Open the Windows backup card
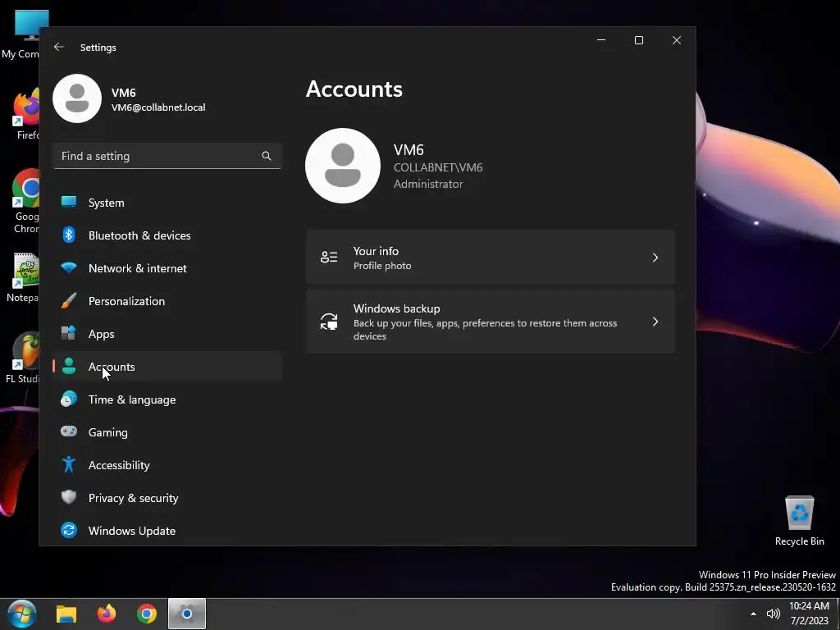Image resolution: width=840 pixels, height=630 pixels. (491, 322)
